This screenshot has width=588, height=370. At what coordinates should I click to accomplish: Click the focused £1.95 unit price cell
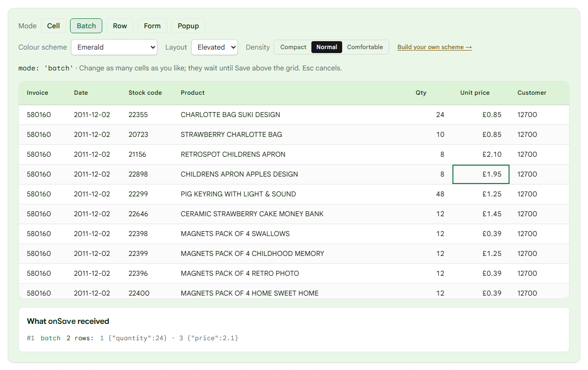(x=481, y=174)
